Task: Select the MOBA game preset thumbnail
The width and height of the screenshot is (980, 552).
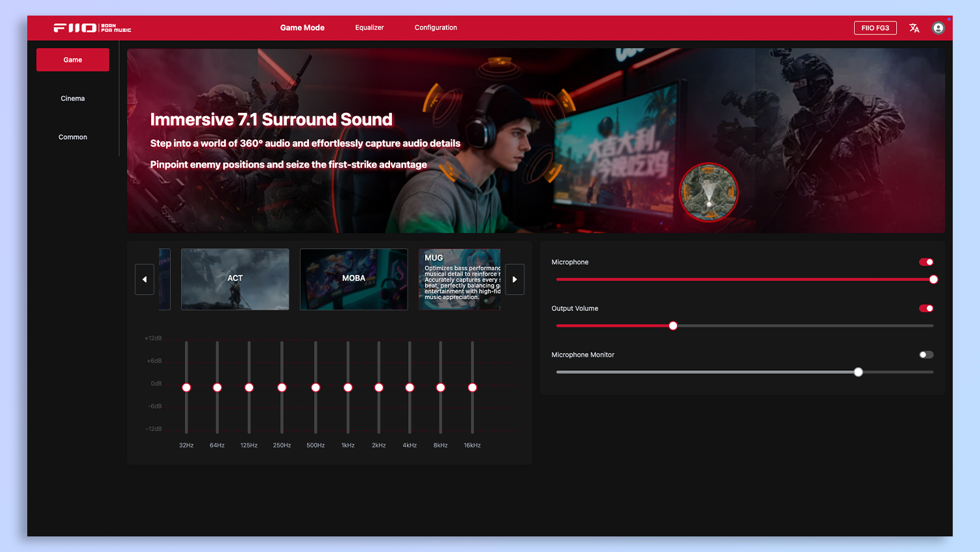Action: tap(354, 279)
